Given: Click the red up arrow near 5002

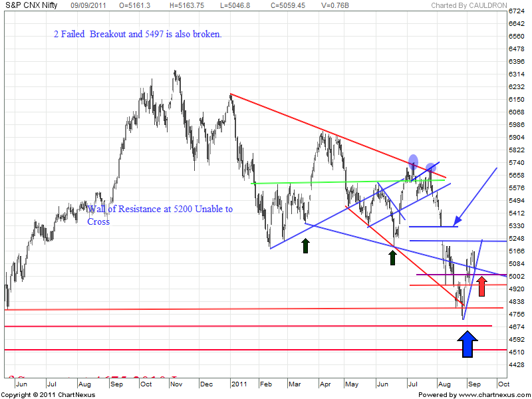Looking at the screenshot, I should click(482, 287).
